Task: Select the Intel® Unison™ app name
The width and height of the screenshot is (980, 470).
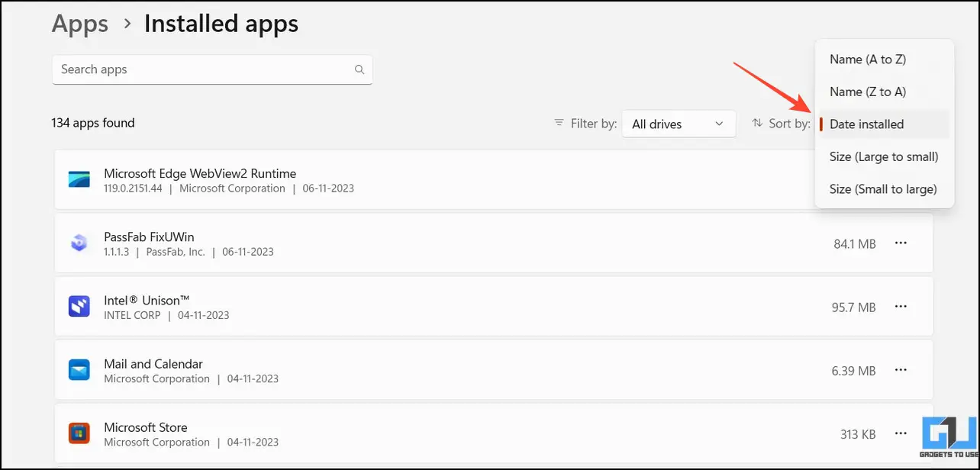Action: pos(147,300)
